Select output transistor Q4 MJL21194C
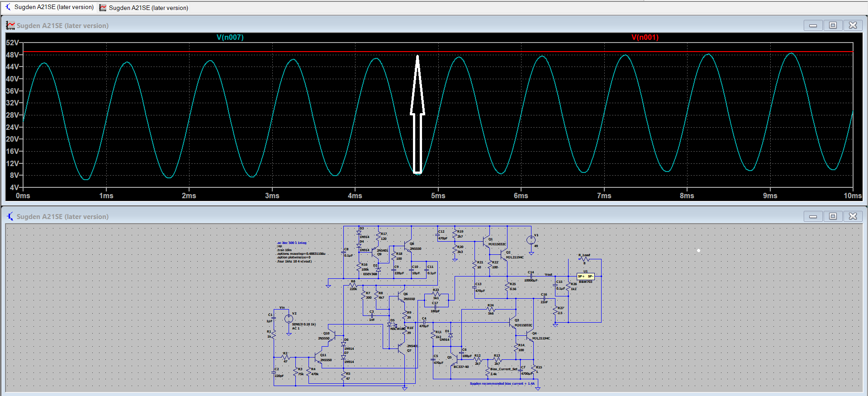This screenshot has height=396, width=868. coord(530,336)
